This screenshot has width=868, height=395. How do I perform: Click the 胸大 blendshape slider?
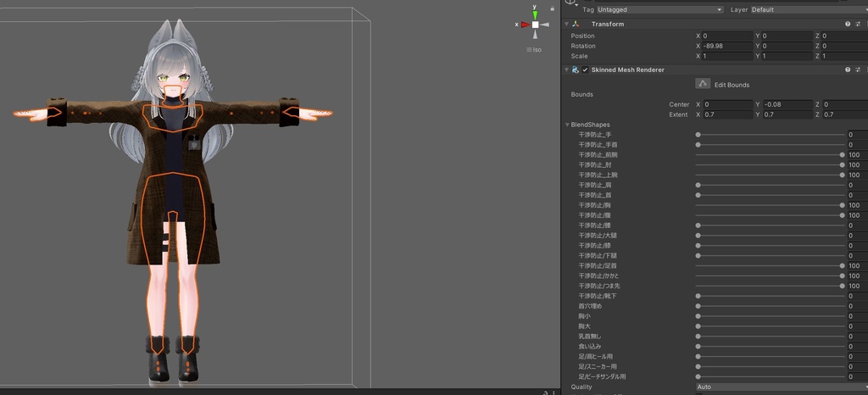770,325
